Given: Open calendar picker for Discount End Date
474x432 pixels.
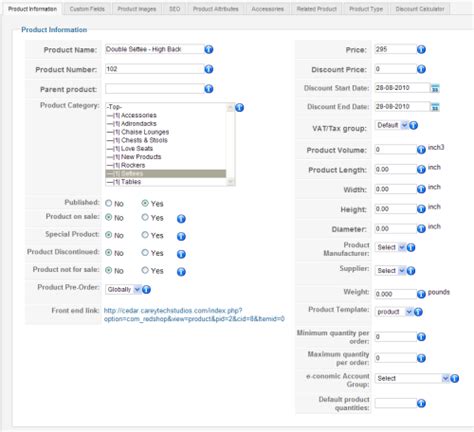Looking at the screenshot, I should click(x=435, y=107).
